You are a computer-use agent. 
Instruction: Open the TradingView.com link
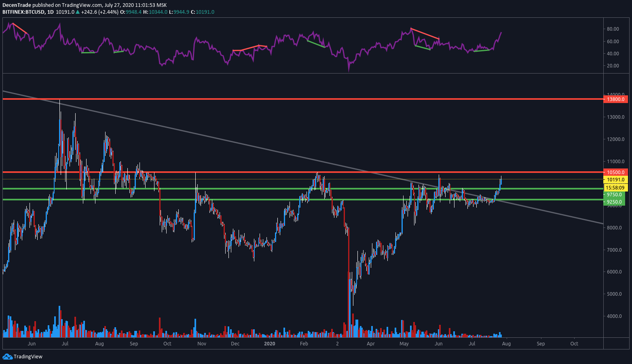coord(80,5)
